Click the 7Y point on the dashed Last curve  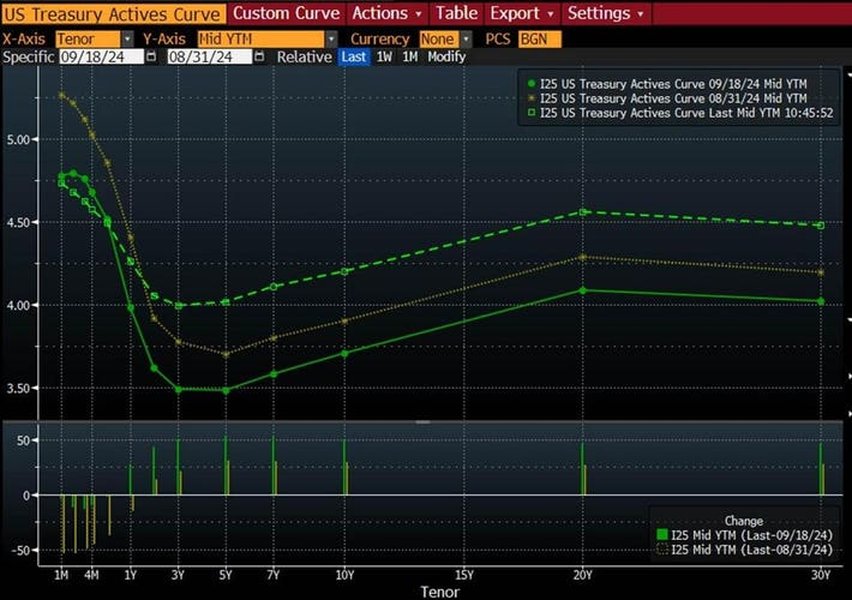(x=273, y=286)
